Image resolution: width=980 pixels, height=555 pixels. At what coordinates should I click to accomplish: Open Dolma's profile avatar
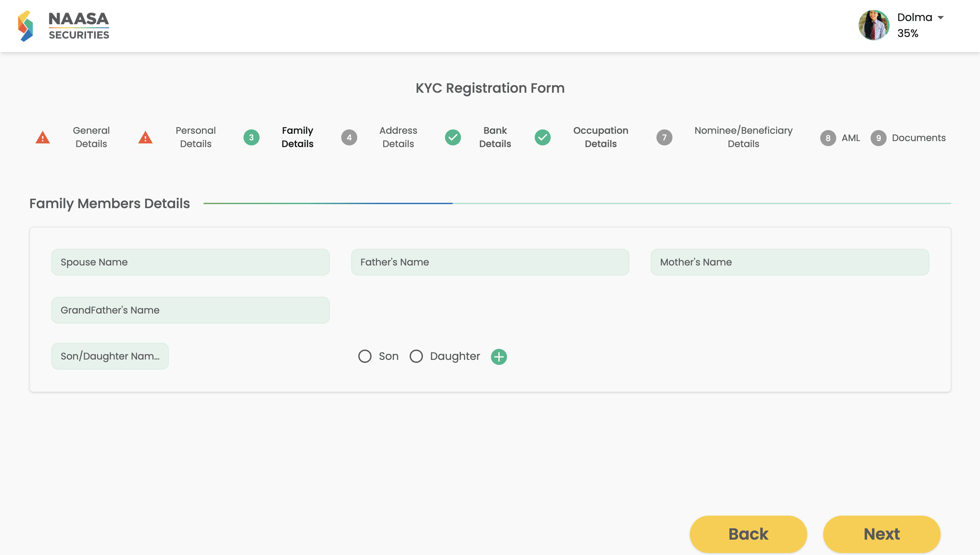pos(874,25)
